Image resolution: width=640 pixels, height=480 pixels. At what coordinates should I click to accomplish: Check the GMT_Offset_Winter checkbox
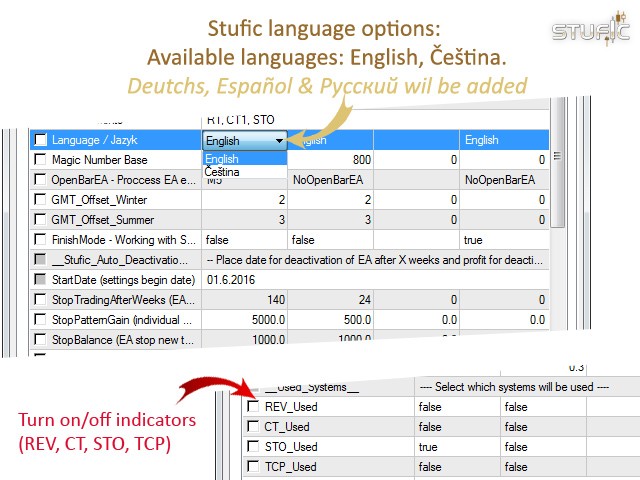point(40,200)
